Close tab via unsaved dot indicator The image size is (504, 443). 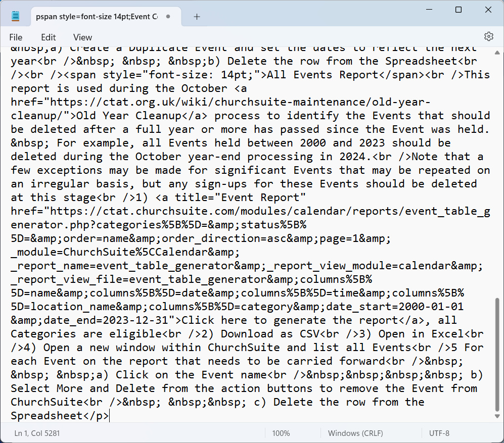pos(168,16)
